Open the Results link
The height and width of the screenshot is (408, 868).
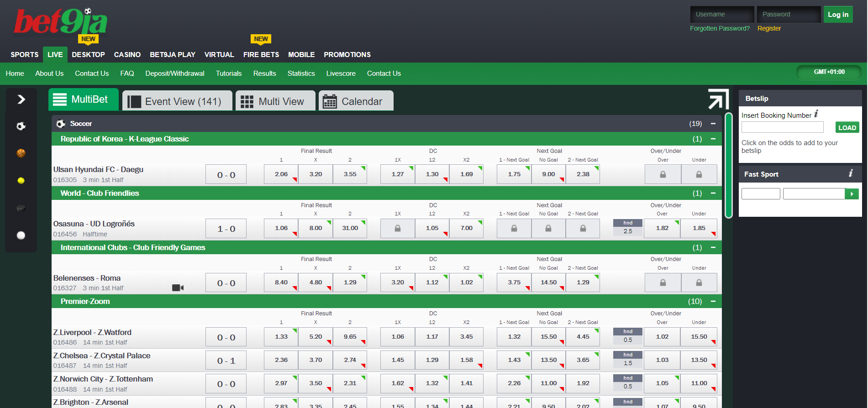tap(265, 73)
